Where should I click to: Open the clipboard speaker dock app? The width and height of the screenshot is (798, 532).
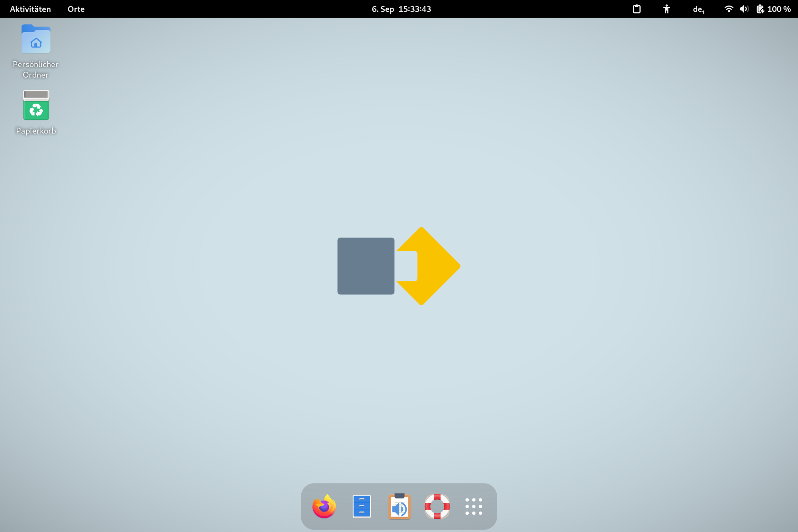tap(399, 506)
